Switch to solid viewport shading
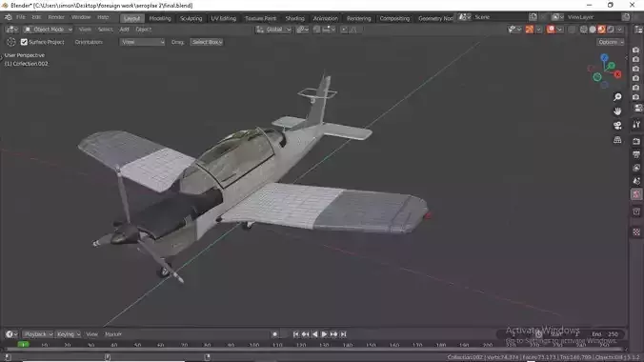Screen dimensions: 644x362 click(593, 30)
